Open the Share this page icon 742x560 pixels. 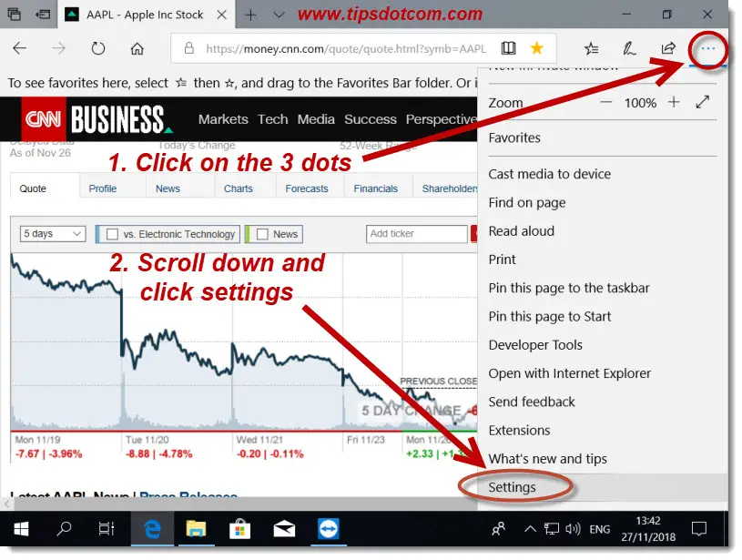coord(667,48)
